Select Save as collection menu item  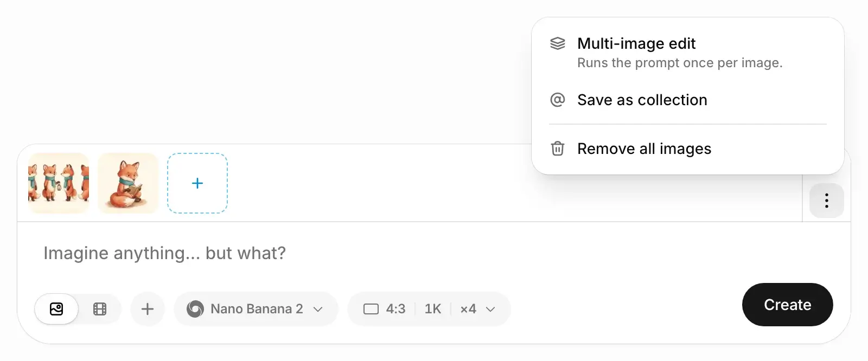[688, 100]
